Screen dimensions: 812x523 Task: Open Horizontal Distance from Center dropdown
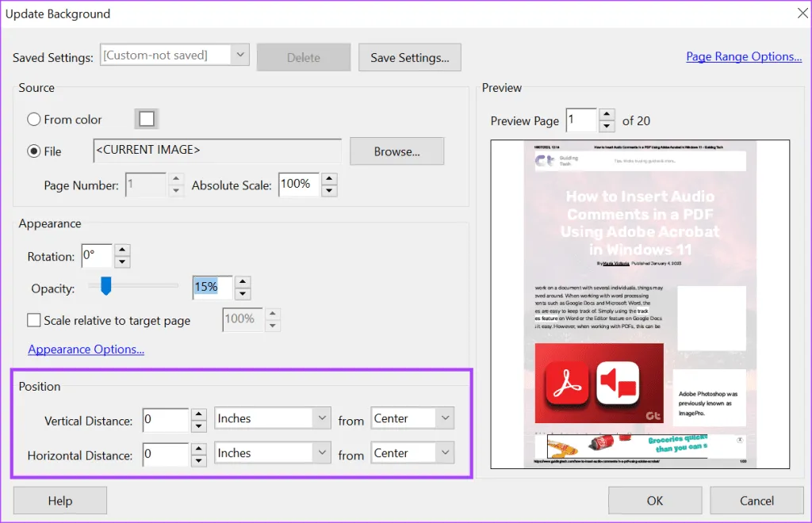pyautogui.click(x=445, y=453)
